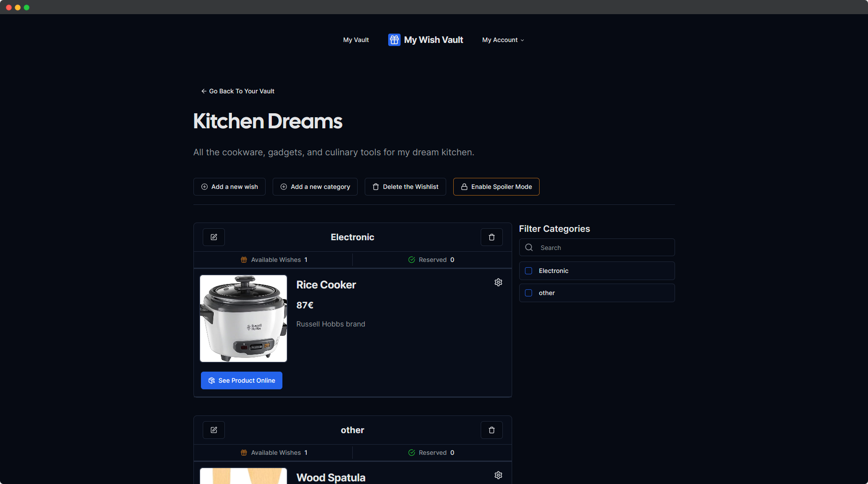The height and width of the screenshot is (484, 868).
Task: Click trash icon on other category
Action: point(491,430)
